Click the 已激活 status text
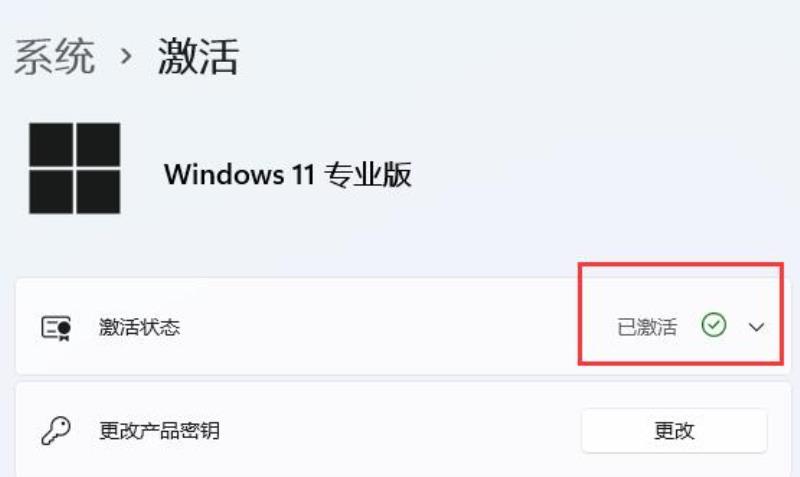Screen dimensions: 800x477 coord(647,327)
